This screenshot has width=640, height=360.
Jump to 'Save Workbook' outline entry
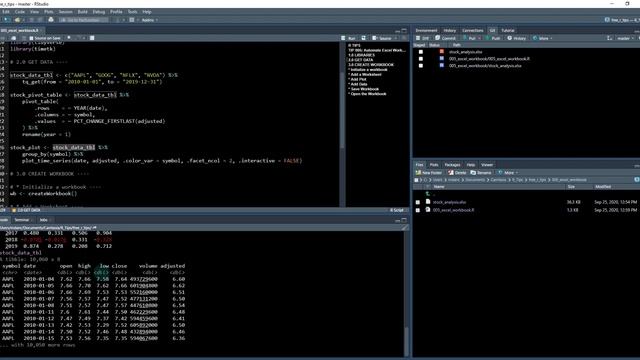364,89
